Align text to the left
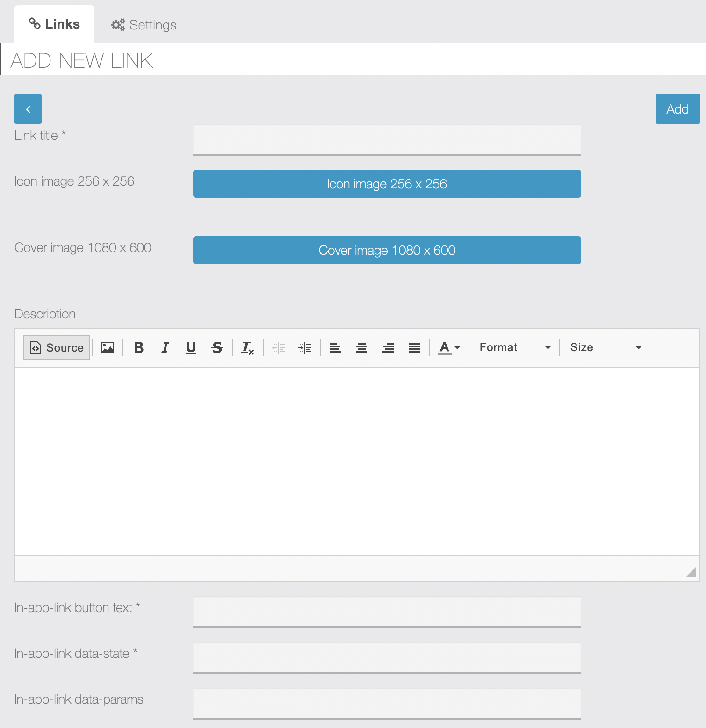The image size is (706, 728). click(x=336, y=347)
